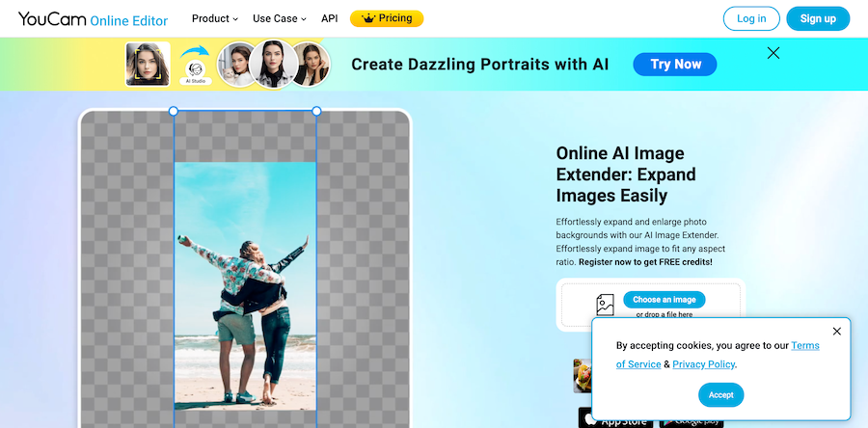This screenshot has width=868, height=428.
Task: Click the image file upload icon
Action: 605,305
